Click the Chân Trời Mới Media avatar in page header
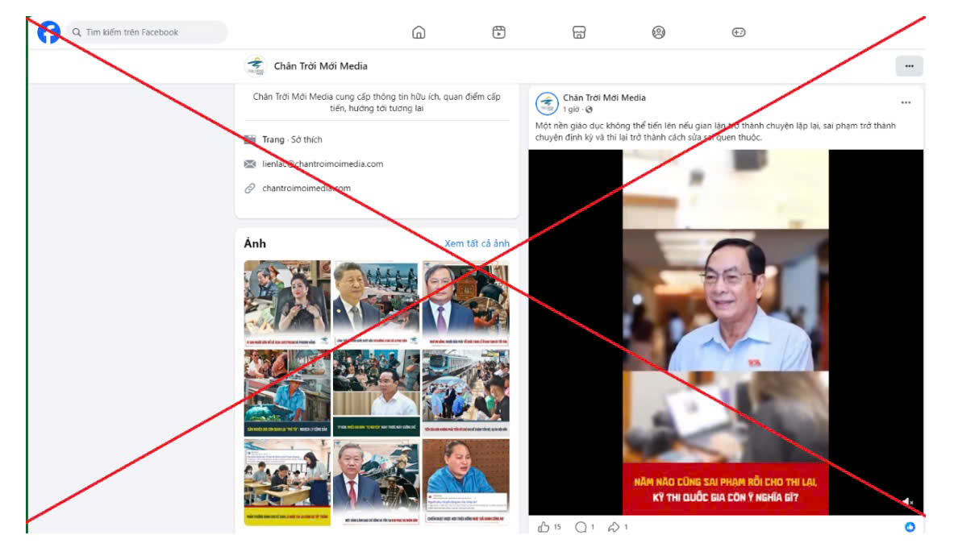 [256, 65]
